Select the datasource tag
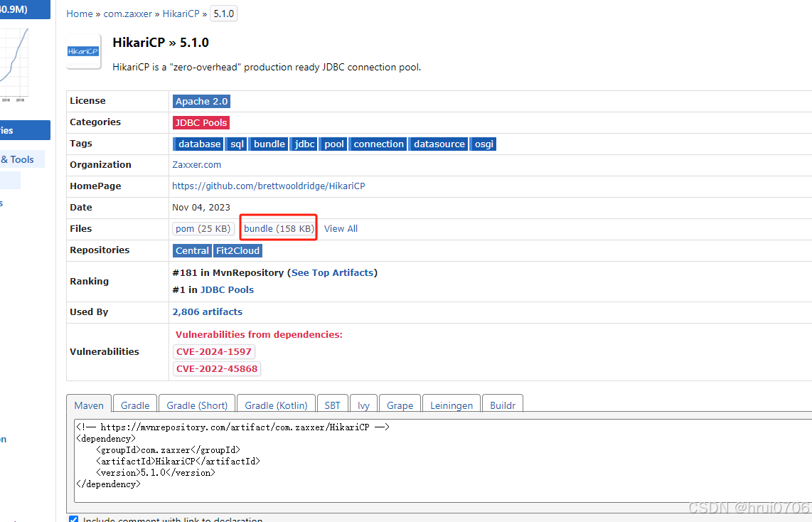812x522 pixels. tap(439, 144)
